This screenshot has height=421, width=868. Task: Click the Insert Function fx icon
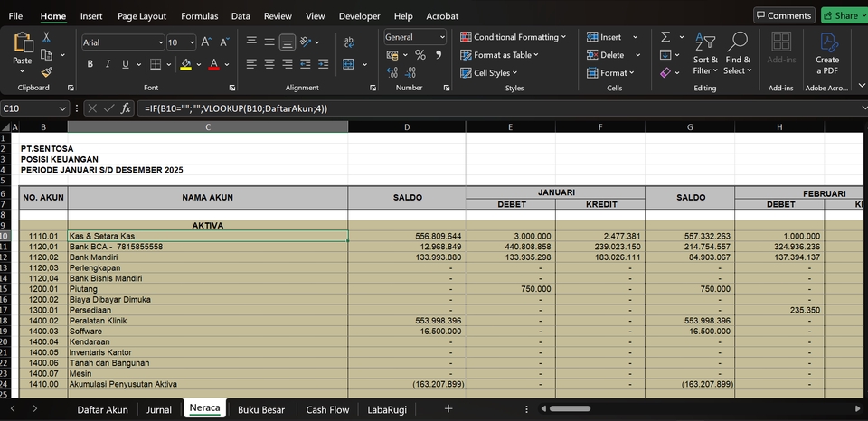[127, 108]
